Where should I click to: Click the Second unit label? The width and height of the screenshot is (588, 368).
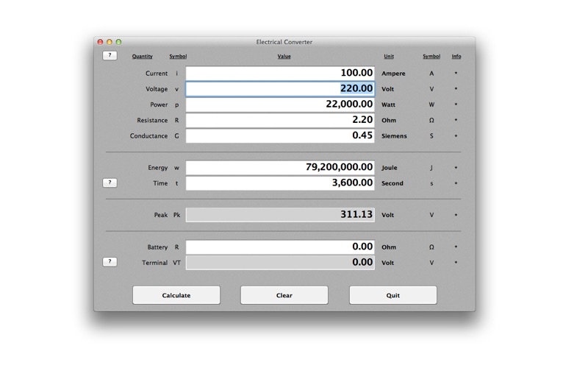392,183
